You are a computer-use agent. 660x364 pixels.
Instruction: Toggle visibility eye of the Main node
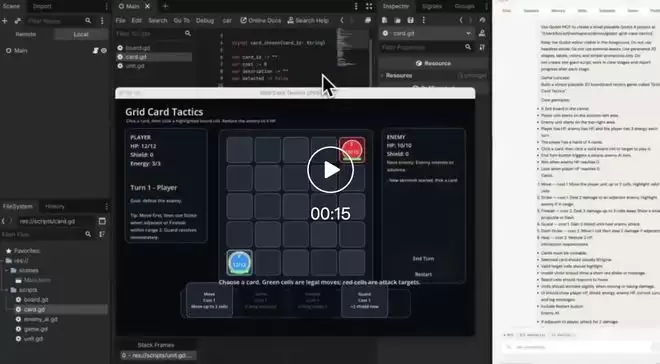pyautogui.click(x=104, y=50)
